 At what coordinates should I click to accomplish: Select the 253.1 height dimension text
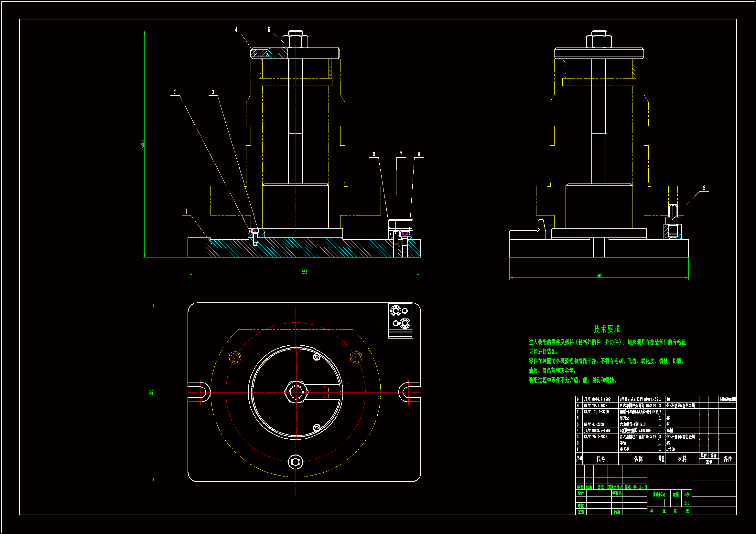(x=143, y=144)
